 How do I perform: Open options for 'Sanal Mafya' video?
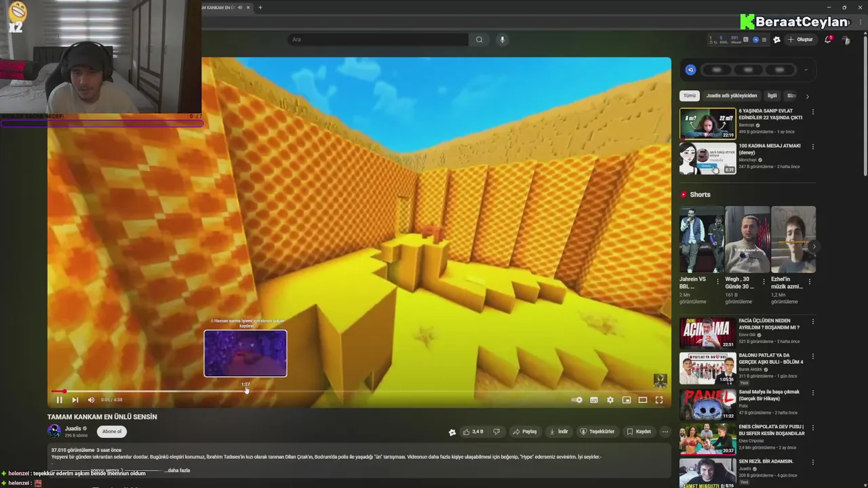(813, 392)
